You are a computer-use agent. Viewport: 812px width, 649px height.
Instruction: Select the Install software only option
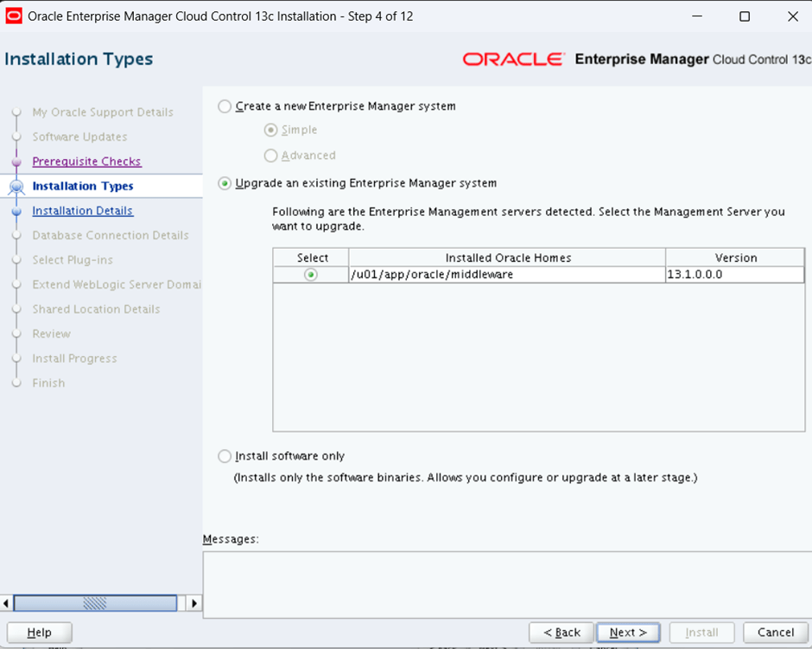225,456
